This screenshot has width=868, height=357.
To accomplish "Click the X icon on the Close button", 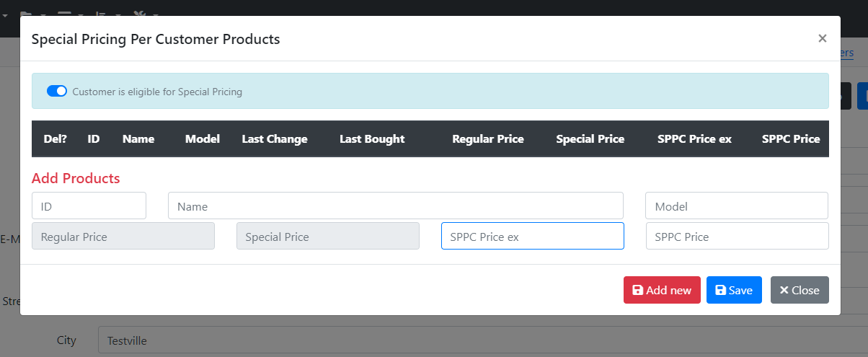I will [784, 290].
